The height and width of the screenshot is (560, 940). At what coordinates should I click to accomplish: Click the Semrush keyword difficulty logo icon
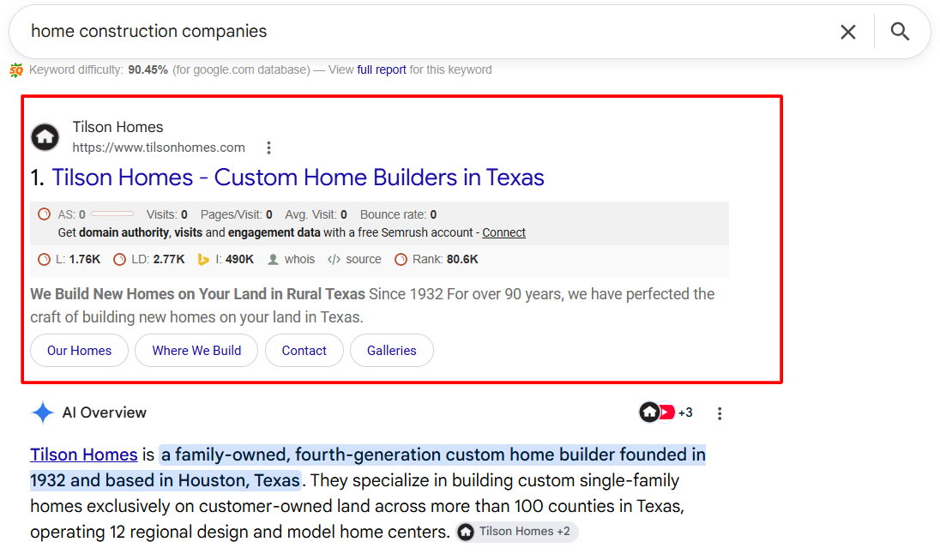(16, 70)
